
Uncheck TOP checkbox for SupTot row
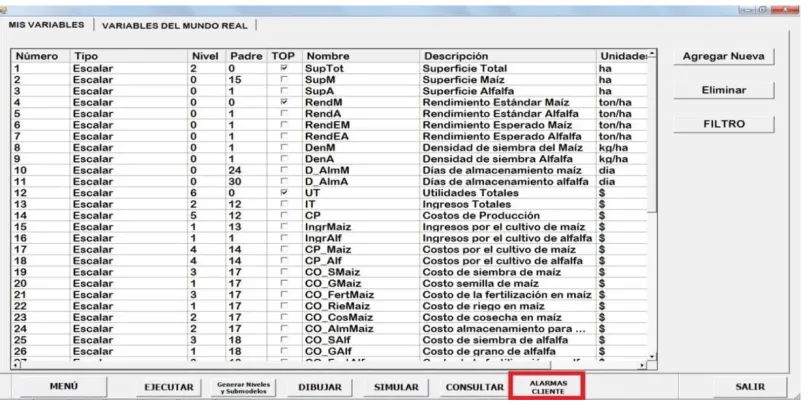click(x=284, y=68)
